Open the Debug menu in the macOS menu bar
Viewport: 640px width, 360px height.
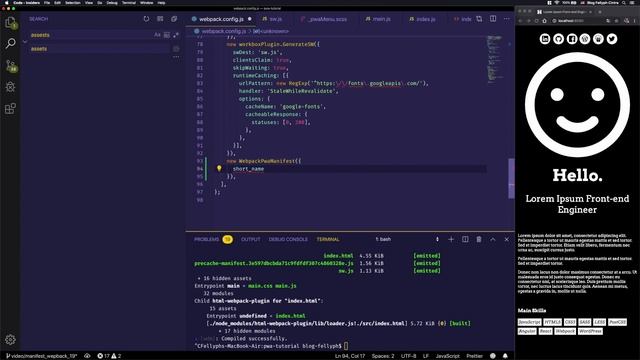point(112,3)
